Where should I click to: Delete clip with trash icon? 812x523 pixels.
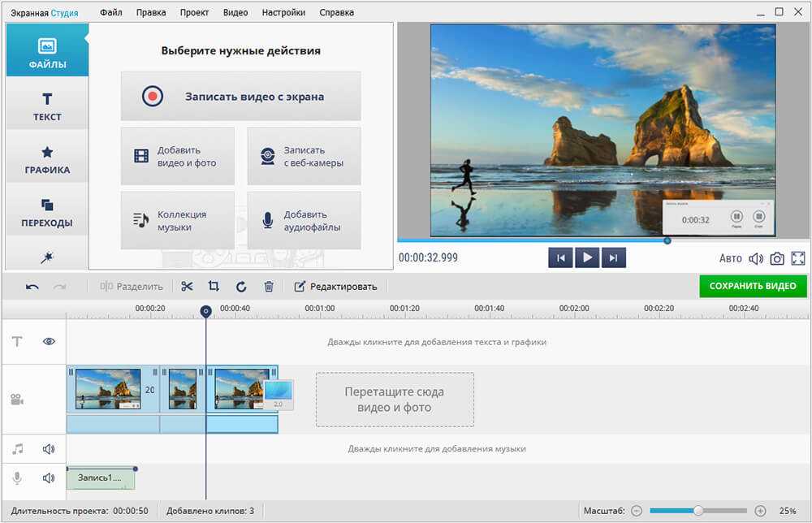[x=269, y=286]
